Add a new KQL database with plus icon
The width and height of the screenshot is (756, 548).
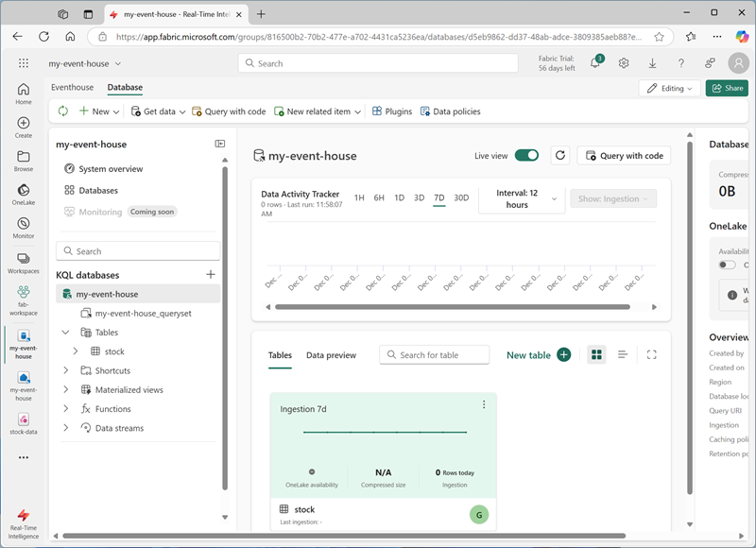(x=211, y=274)
